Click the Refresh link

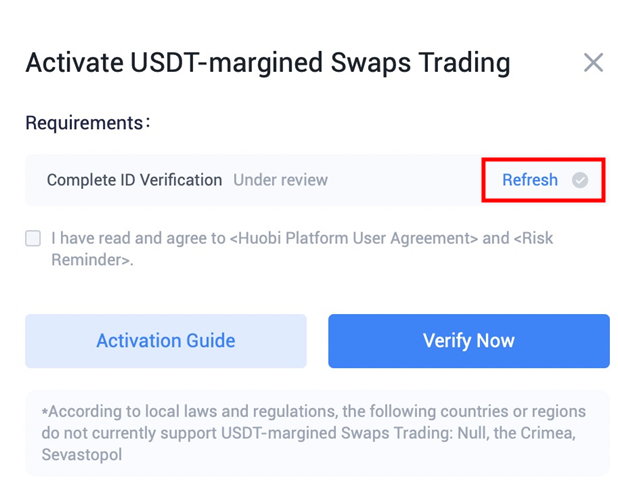(530, 180)
